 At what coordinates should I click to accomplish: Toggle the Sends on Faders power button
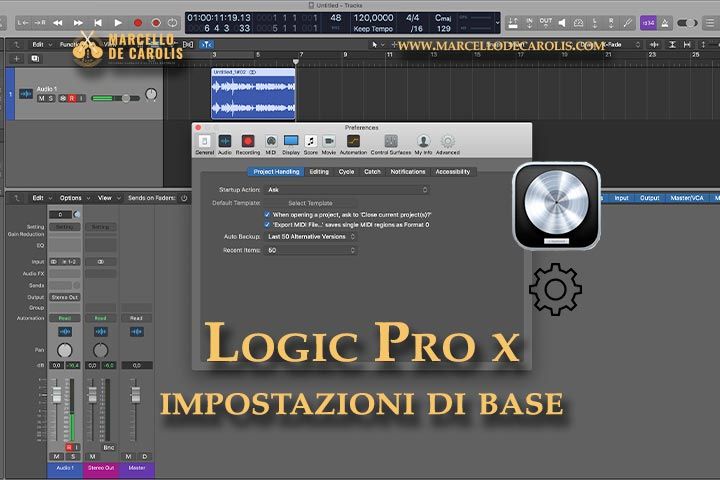(184, 198)
